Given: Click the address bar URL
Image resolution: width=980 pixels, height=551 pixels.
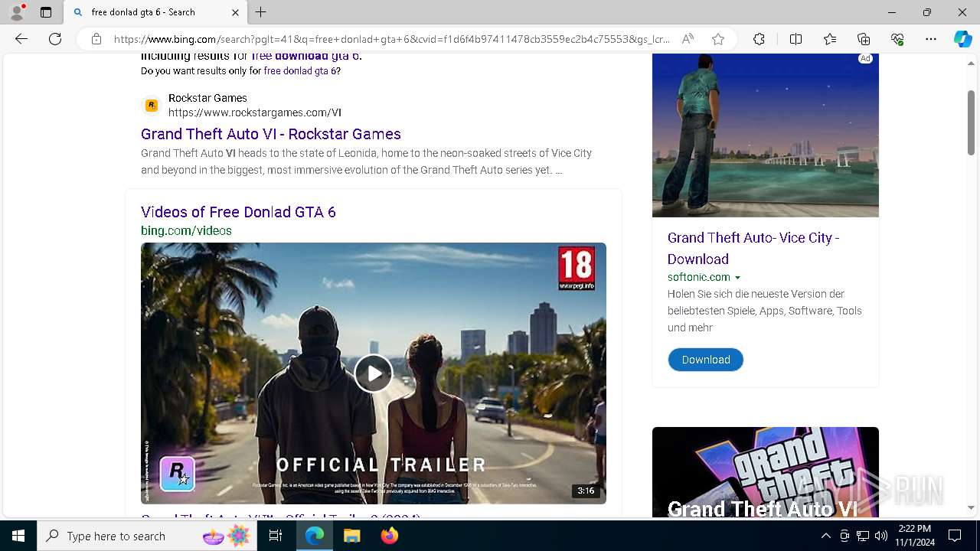Looking at the screenshot, I should point(391,39).
